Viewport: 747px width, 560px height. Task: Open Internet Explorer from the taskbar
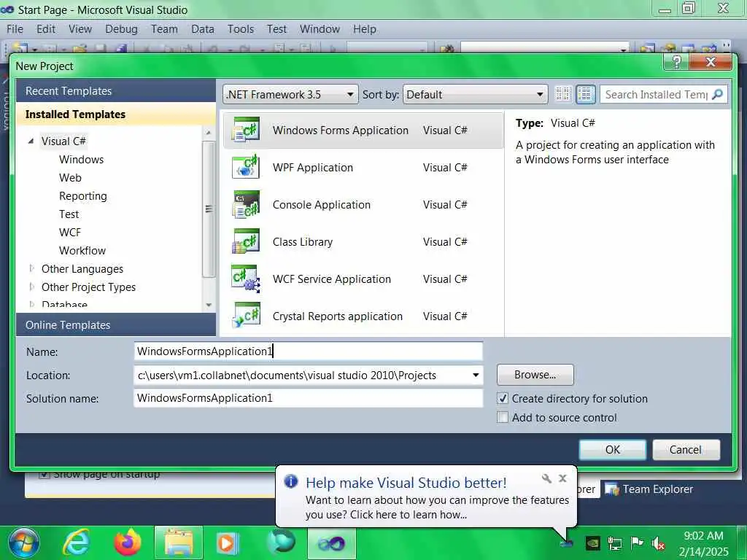(x=77, y=542)
